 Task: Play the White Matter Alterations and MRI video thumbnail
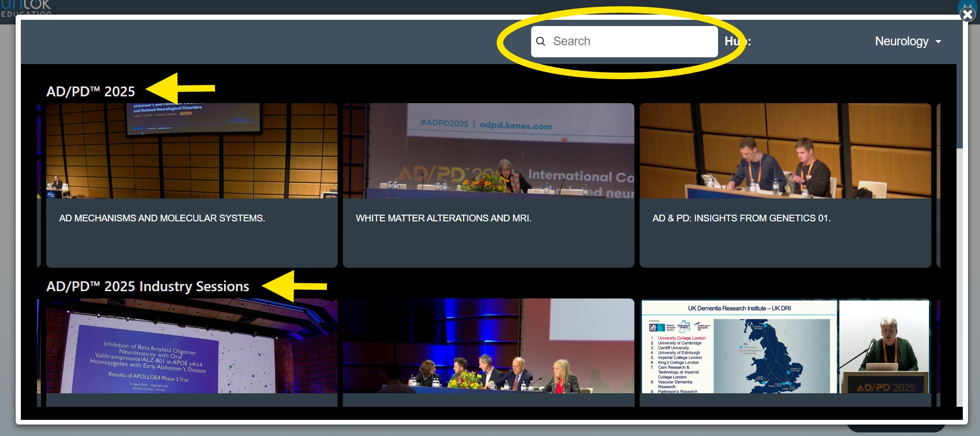click(x=488, y=151)
